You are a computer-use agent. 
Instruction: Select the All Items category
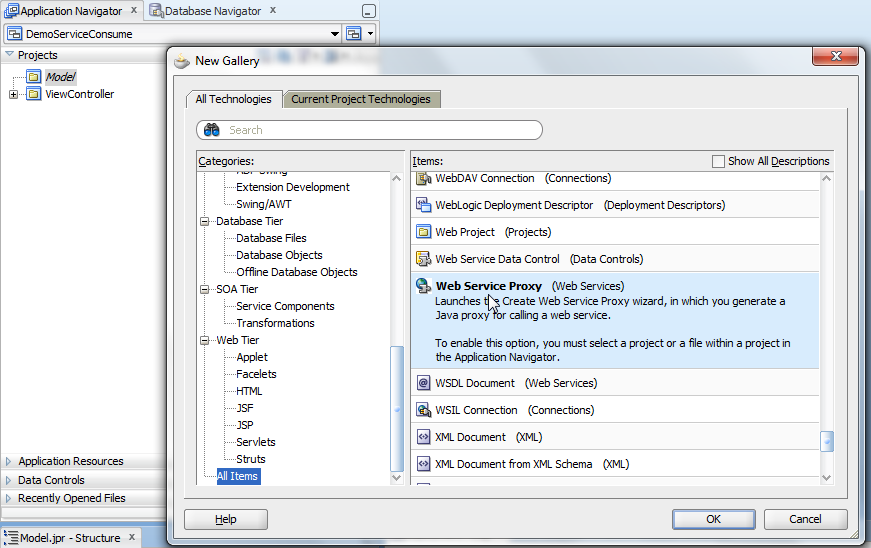pyautogui.click(x=237, y=476)
